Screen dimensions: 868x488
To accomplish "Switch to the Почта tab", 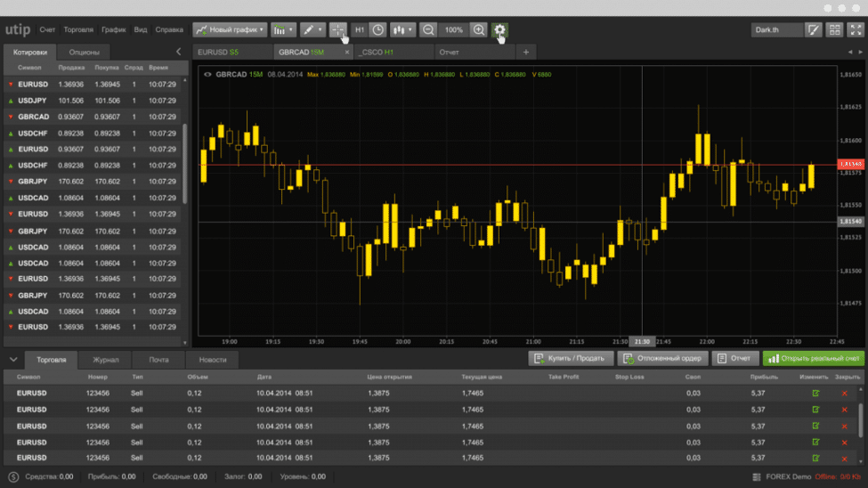I will (158, 360).
